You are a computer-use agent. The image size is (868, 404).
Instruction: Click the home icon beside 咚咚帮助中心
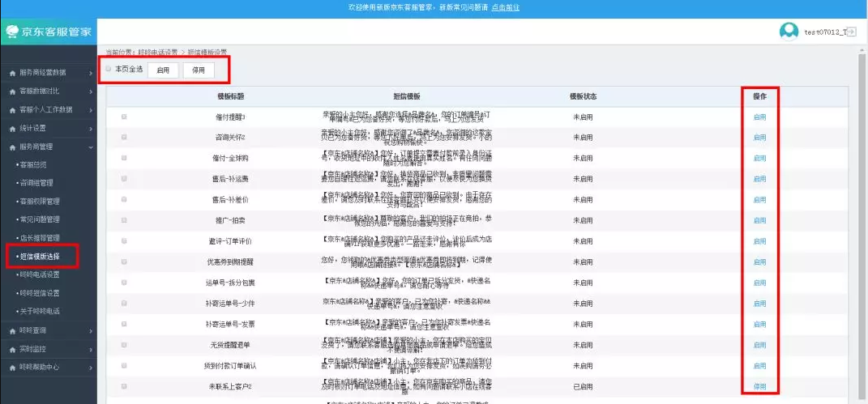(x=11, y=368)
